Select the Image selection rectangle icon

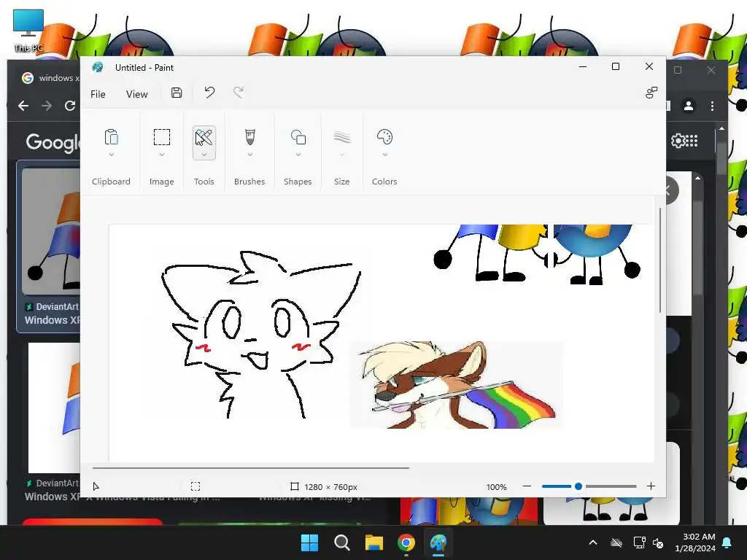[x=161, y=137]
